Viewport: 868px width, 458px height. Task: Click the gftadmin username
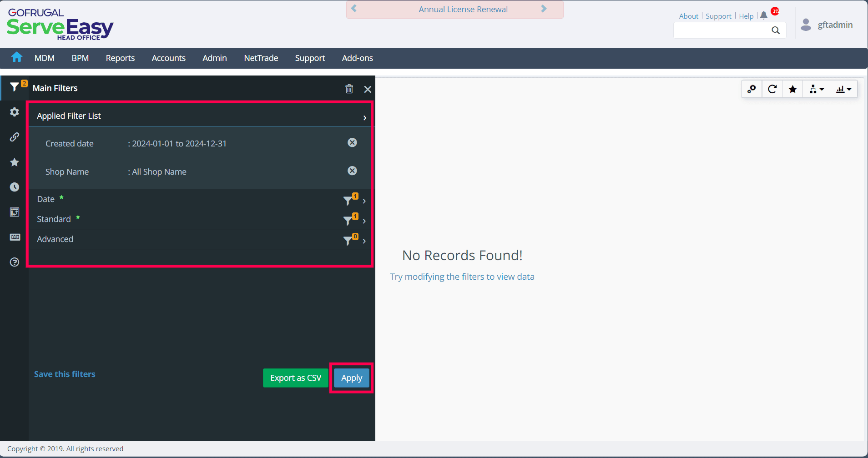pos(835,25)
